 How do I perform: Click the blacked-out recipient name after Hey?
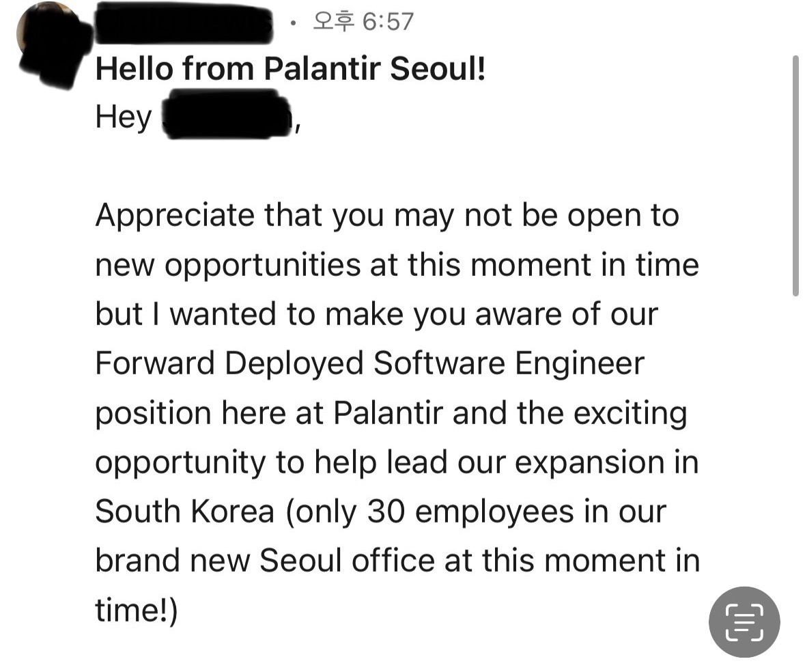[x=227, y=114]
